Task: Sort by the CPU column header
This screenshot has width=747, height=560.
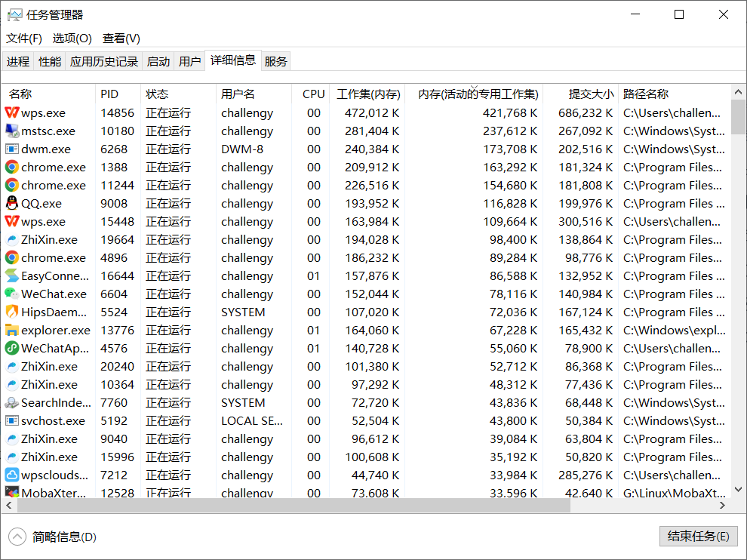Action: coord(310,94)
